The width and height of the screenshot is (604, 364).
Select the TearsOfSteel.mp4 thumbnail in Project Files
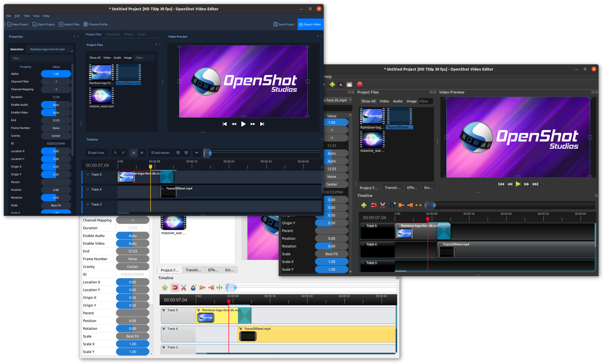tap(129, 72)
